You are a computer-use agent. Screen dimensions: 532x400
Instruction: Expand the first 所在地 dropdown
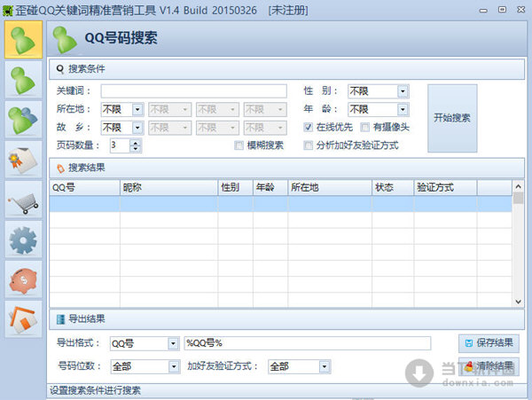(x=137, y=109)
